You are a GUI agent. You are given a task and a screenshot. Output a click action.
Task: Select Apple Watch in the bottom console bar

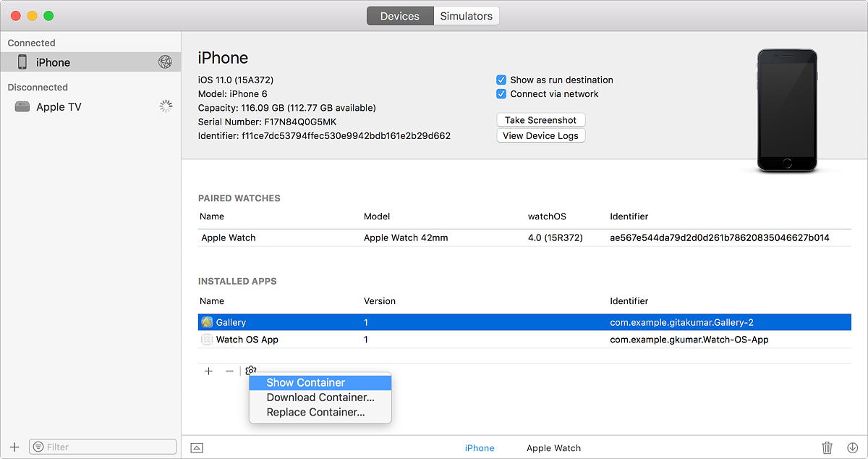click(x=554, y=448)
